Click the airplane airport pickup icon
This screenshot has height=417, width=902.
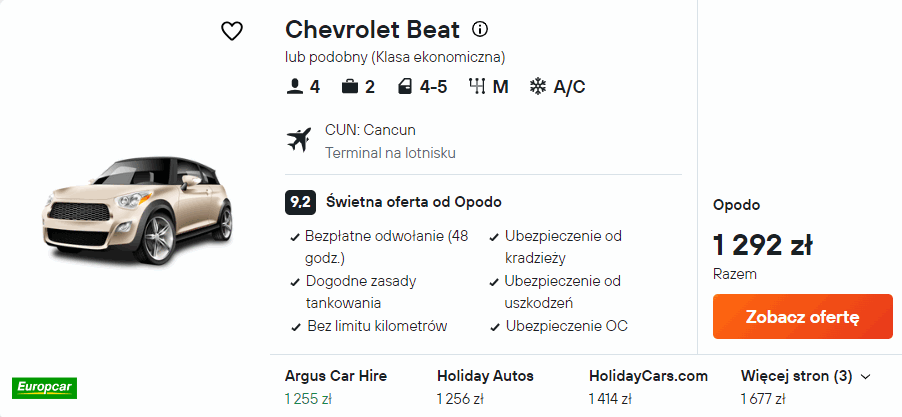click(299, 141)
